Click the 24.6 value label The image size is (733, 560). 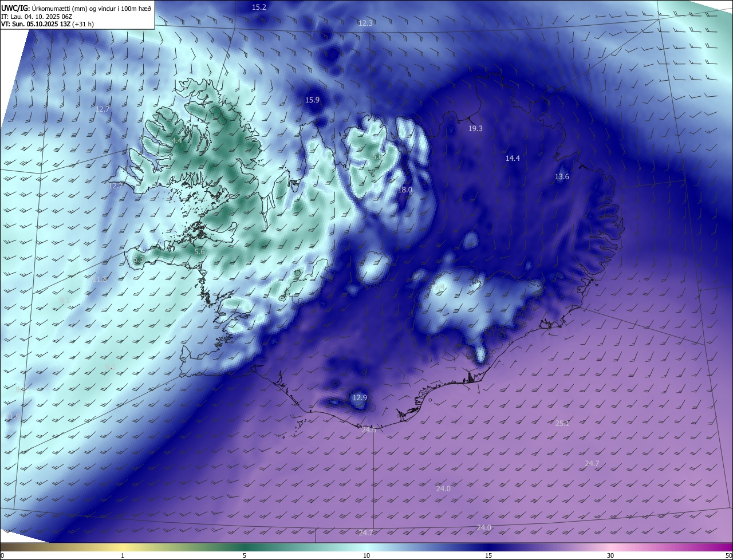pos(369,430)
